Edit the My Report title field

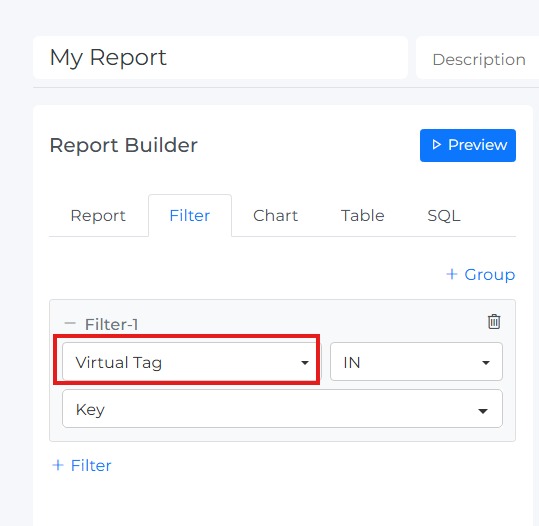click(x=220, y=58)
